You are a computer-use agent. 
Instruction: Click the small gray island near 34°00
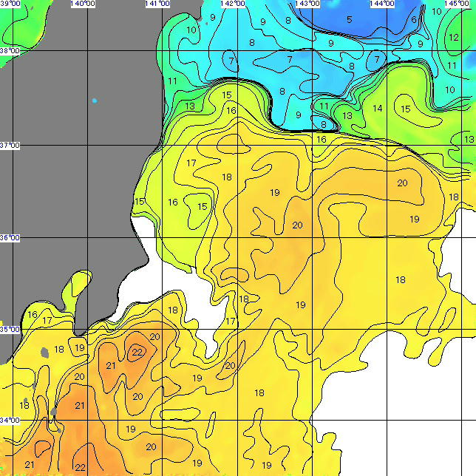tap(53, 410)
